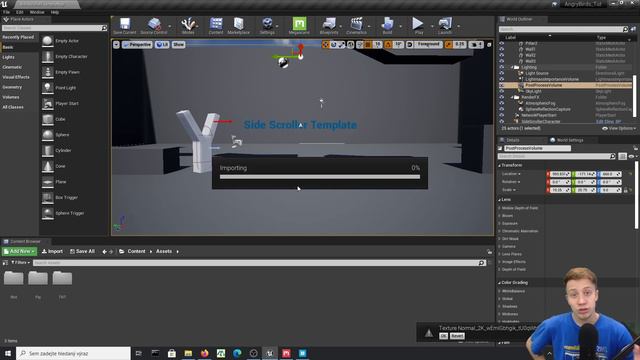The height and width of the screenshot is (360, 640).
Task: Open Source Control from the toolbar
Action: click(154, 25)
